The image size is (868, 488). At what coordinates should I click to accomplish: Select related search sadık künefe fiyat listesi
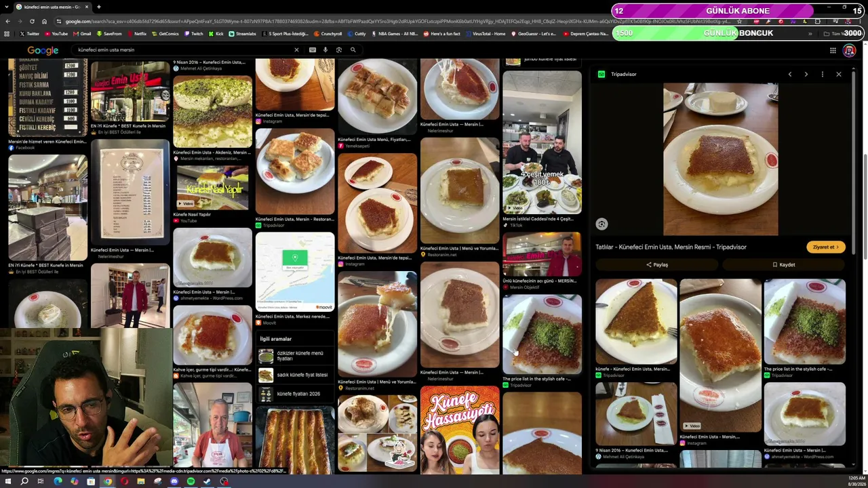[294, 375]
